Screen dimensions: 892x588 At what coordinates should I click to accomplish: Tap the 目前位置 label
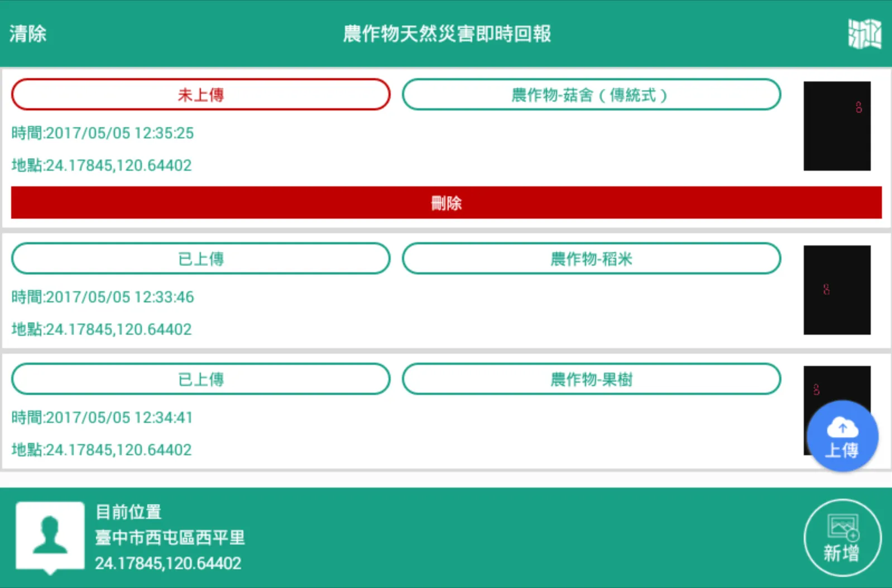coord(128,512)
